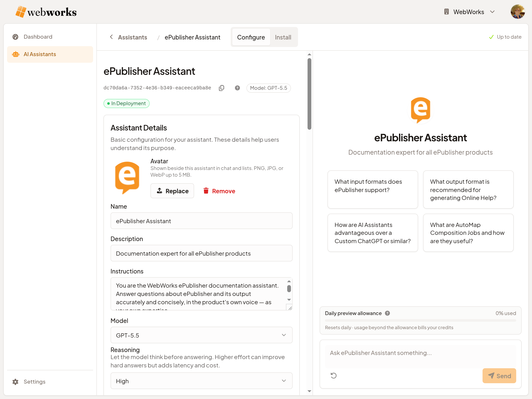Open the Daily preview allowance help icon

pyautogui.click(x=387, y=313)
